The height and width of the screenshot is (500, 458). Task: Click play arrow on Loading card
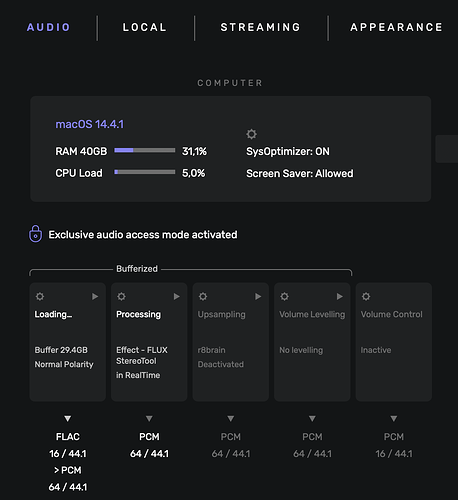95,296
